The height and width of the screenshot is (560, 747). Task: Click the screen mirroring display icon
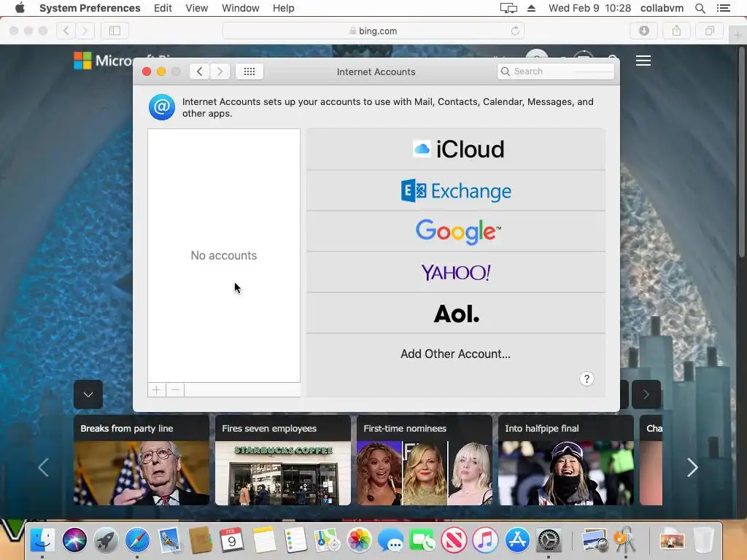508,8
